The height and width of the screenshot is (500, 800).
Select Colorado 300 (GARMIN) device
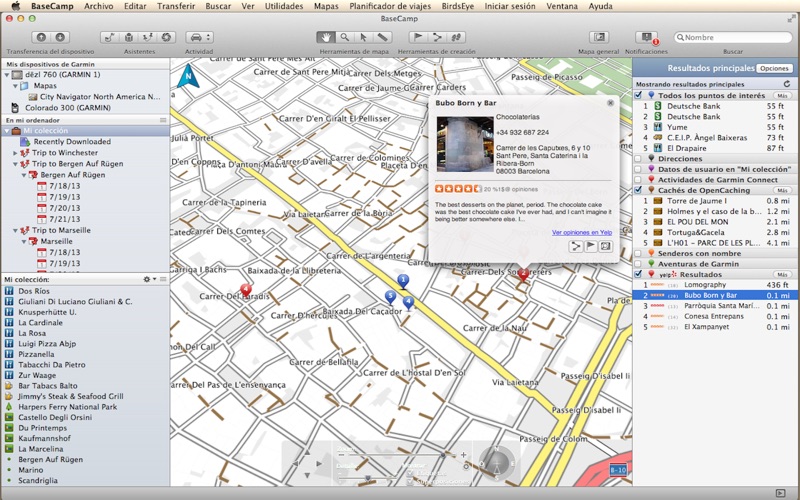click(x=68, y=108)
